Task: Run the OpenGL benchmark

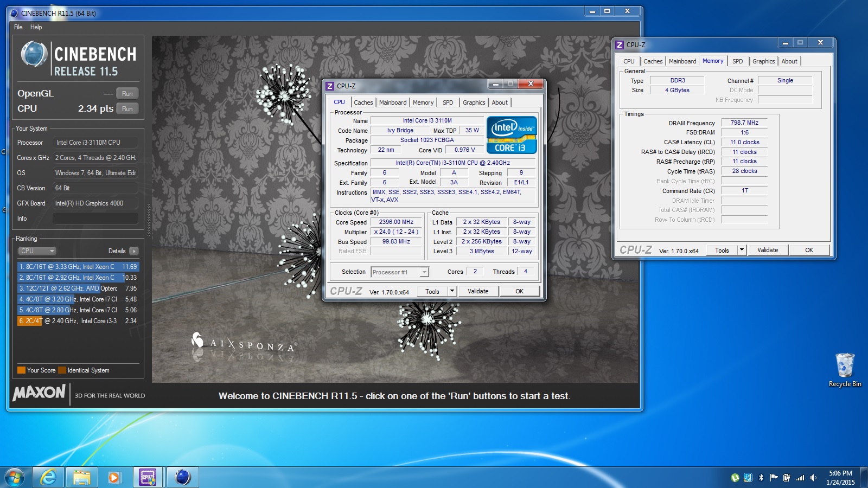Action: pyautogui.click(x=127, y=94)
